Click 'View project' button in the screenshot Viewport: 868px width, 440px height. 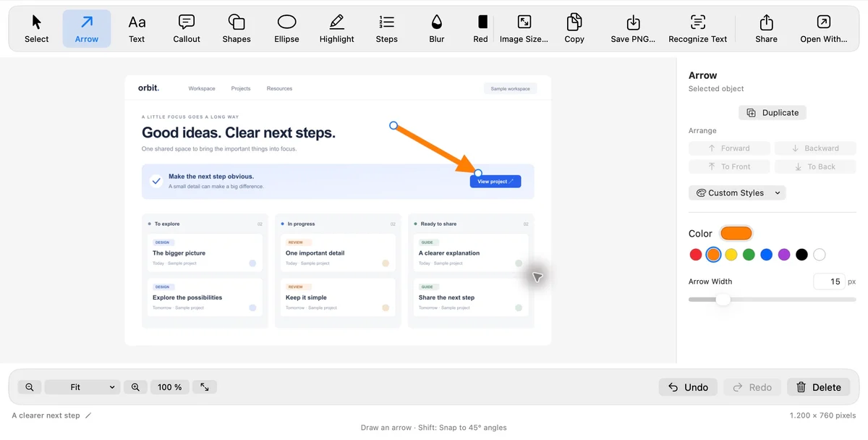coord(495,182)
